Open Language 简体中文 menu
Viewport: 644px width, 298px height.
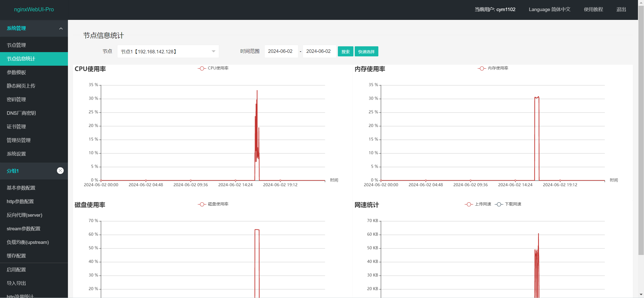549,9
